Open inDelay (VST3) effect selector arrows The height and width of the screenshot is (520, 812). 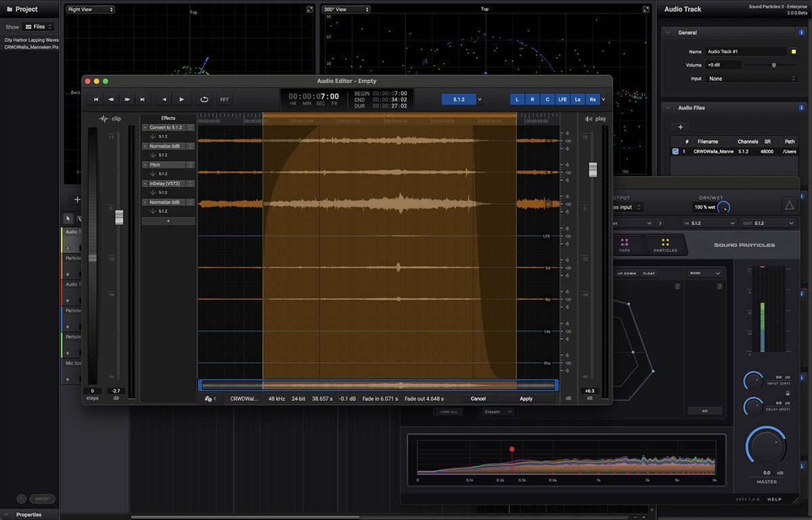click(191, 183)
